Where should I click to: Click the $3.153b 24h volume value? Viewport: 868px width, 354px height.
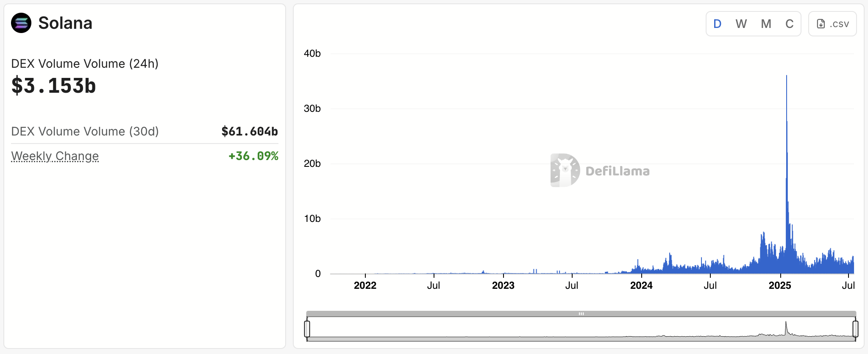(x=54, y=86)
